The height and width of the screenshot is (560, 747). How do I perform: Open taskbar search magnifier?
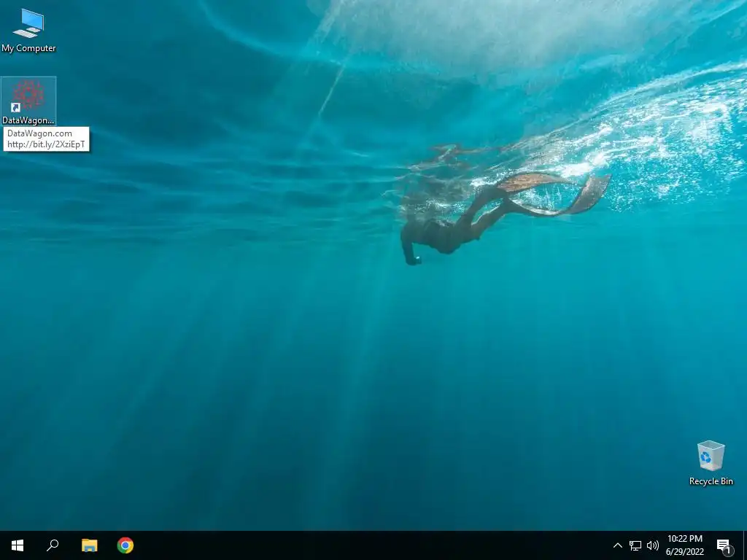(x=53, y=545)
